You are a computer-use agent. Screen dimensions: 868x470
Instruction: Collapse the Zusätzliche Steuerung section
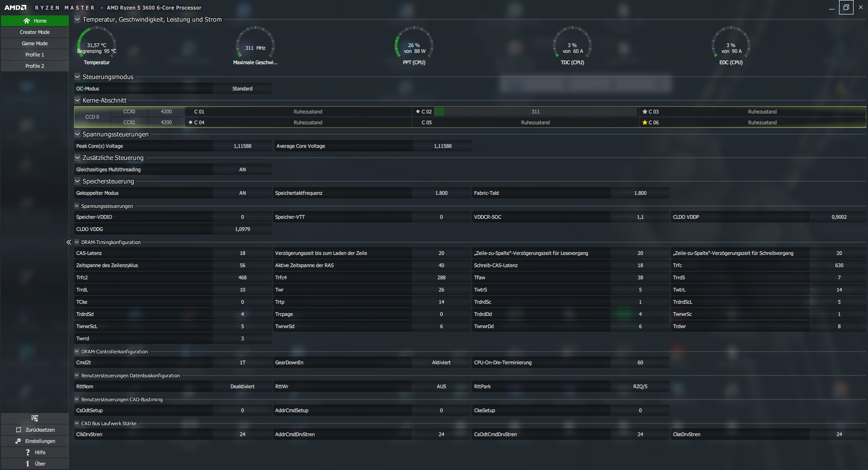tap(77, 158)
